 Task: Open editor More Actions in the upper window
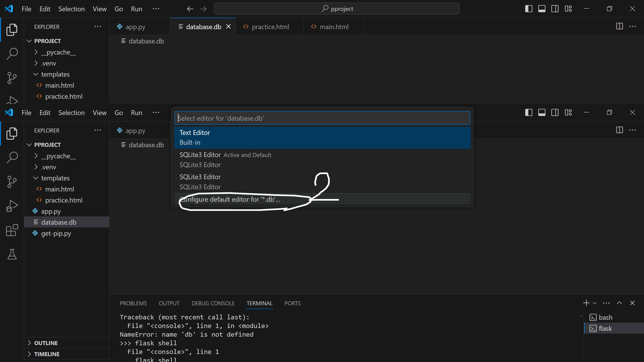point(633,26)
